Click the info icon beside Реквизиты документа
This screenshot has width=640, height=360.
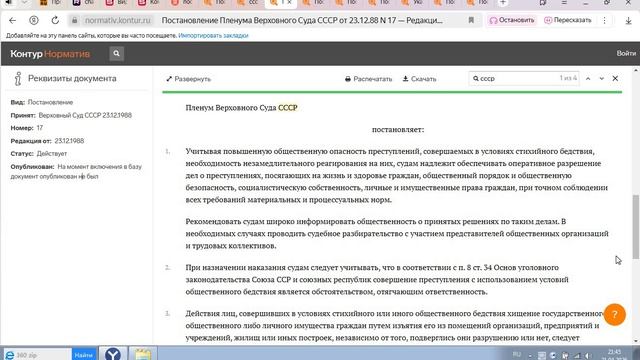point(18,78)
